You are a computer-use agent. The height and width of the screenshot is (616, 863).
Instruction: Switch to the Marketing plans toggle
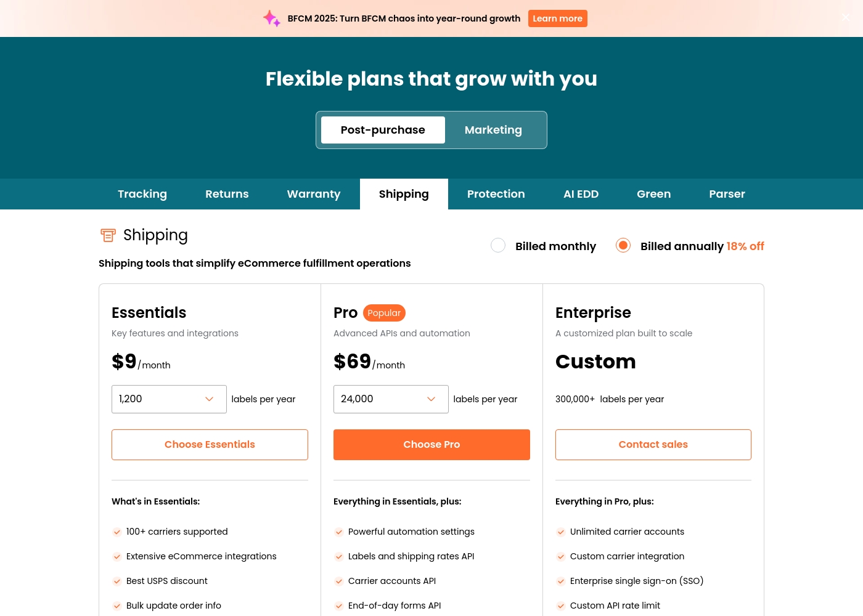point(493,130)
